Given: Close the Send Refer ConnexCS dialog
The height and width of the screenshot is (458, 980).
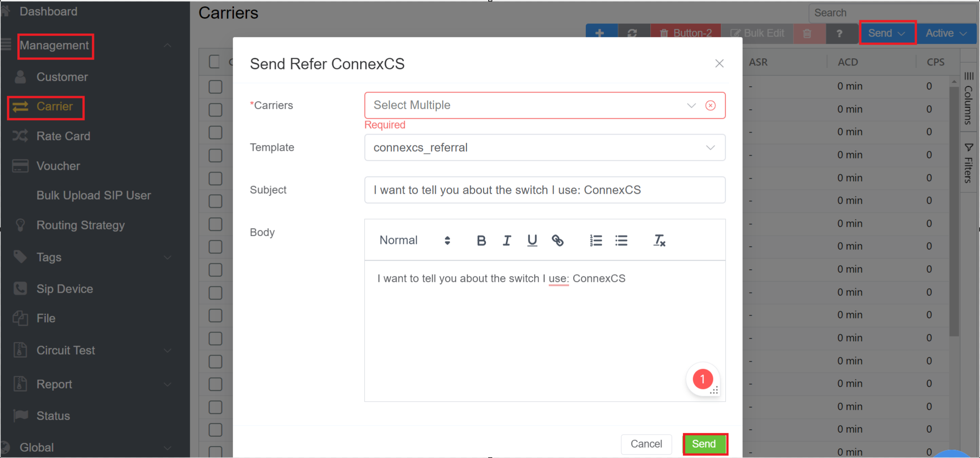Looking at the screenshot, I should [x=719, y=64].
